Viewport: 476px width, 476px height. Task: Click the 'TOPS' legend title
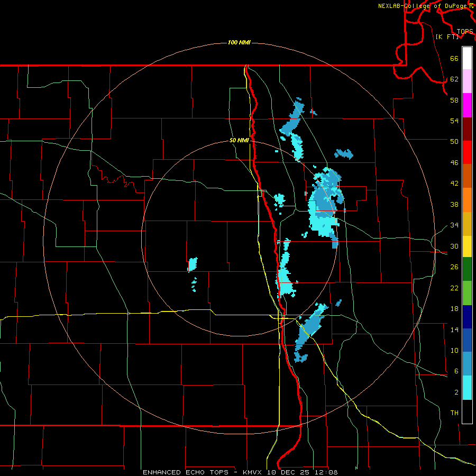click(465, 32)
